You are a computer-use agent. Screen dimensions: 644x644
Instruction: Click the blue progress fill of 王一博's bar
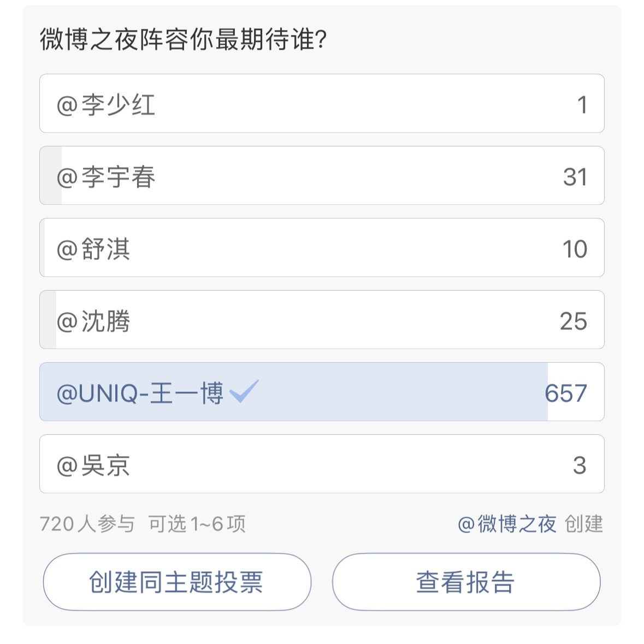click(294, 392)
